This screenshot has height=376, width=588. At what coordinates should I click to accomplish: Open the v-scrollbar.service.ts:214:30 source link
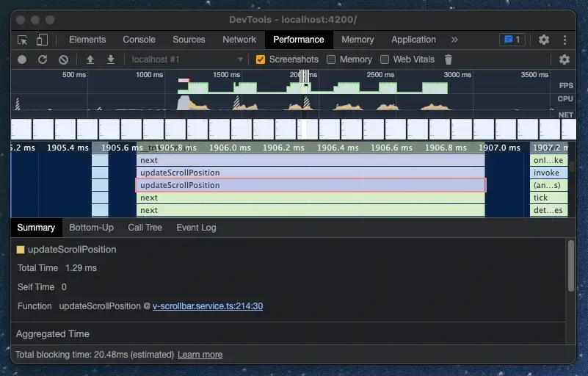click(208, 306)
